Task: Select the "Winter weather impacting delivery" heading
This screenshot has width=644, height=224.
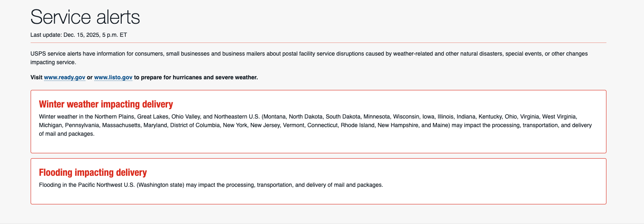Action: pyautogui.click(x=106, y=104)
